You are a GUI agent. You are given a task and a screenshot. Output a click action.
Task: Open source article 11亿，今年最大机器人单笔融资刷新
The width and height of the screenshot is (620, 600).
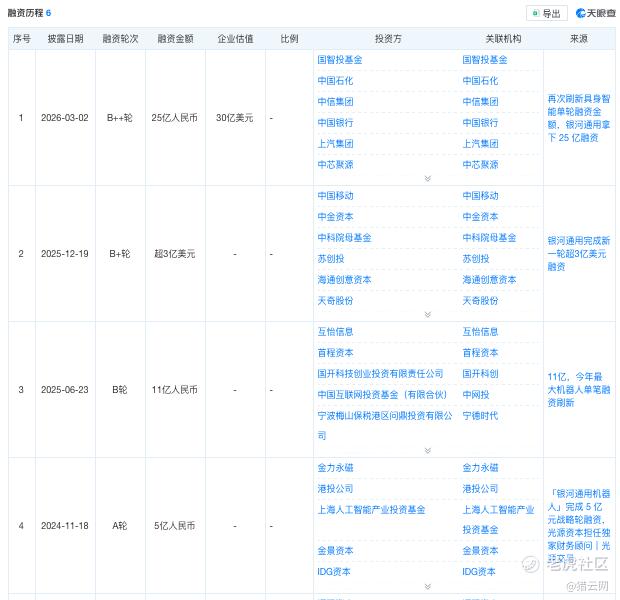579,390
